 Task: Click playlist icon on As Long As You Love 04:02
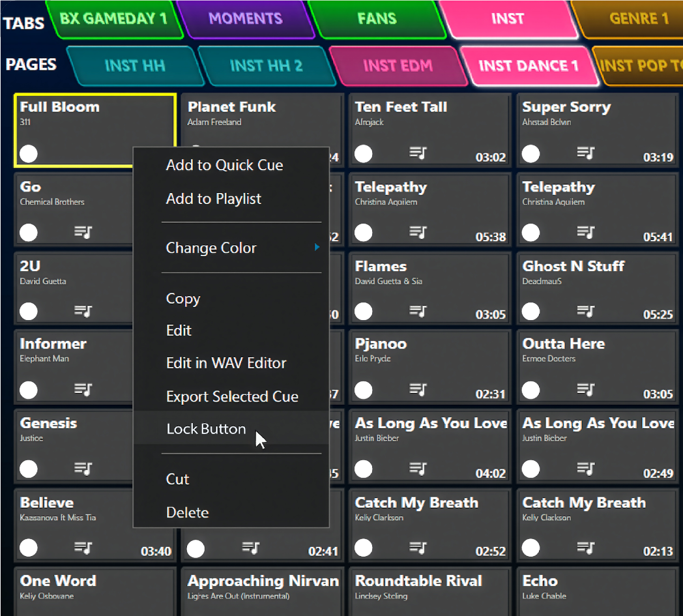418,469
